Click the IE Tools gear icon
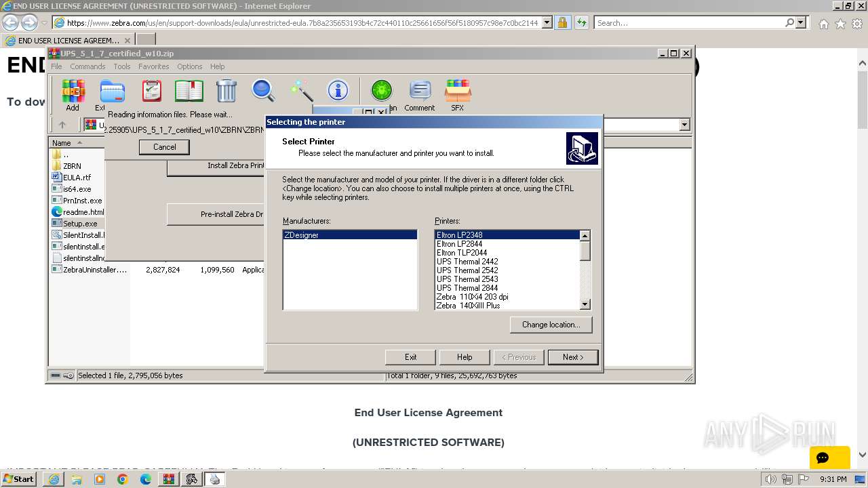The height and width of the screenshot is (488, 868). click(857, 24)
